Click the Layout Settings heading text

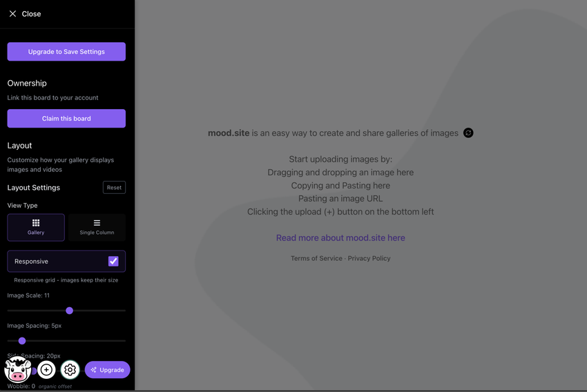(34, 188)
